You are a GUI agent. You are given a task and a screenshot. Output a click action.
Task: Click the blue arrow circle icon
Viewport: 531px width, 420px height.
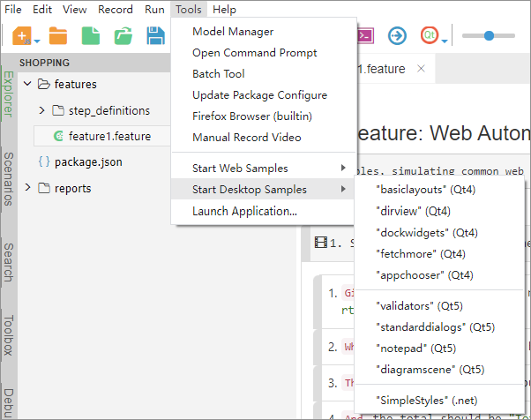coord(397,35)
